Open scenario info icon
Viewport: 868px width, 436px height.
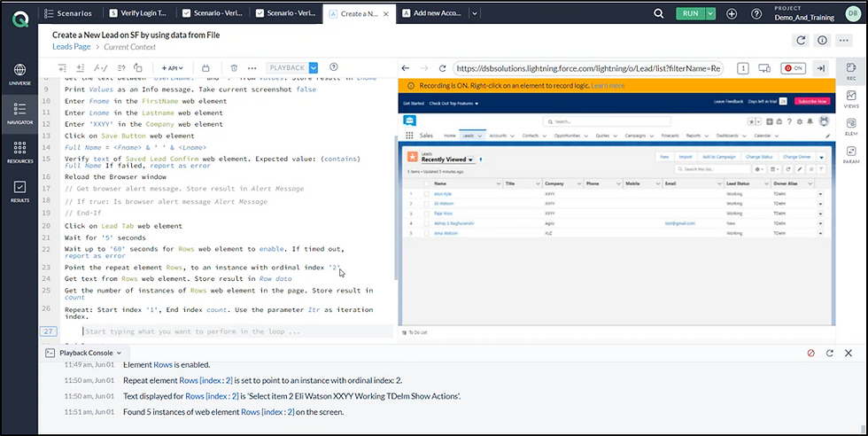[x=822, y=40]
